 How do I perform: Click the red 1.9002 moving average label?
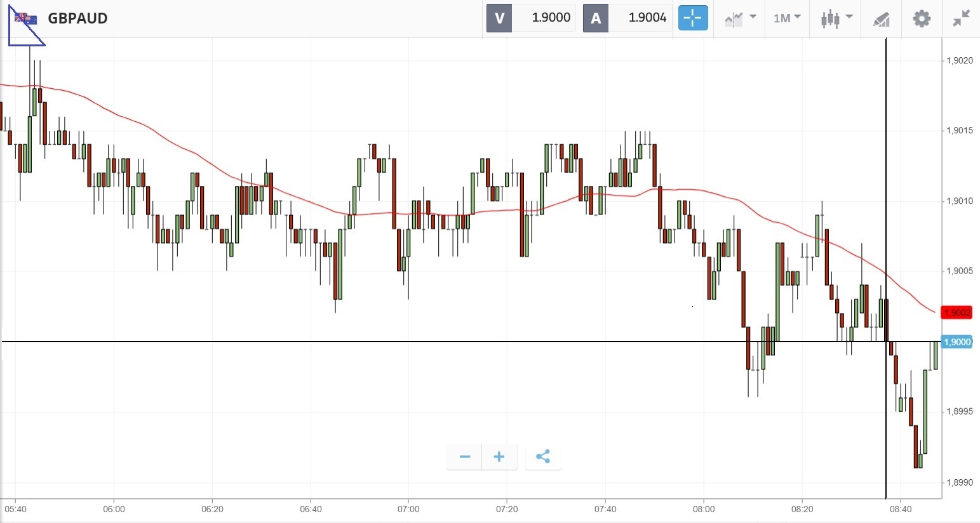click(x=957, y=313)
